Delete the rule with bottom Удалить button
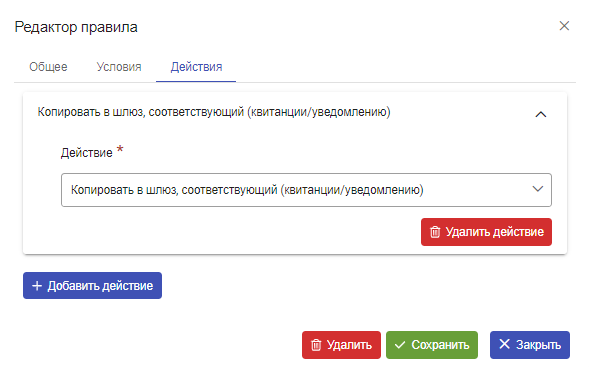The image size is (589, 367). 341,345
